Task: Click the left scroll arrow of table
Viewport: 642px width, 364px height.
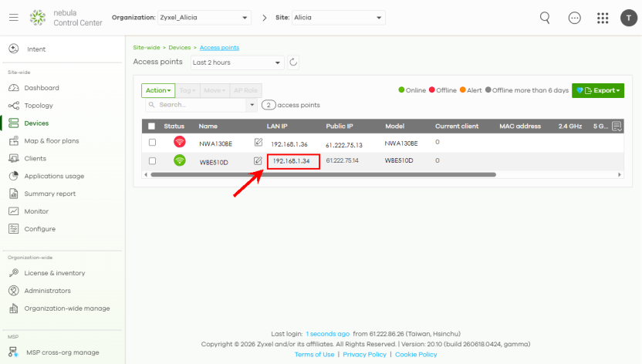Action: [x=146, y=174]
